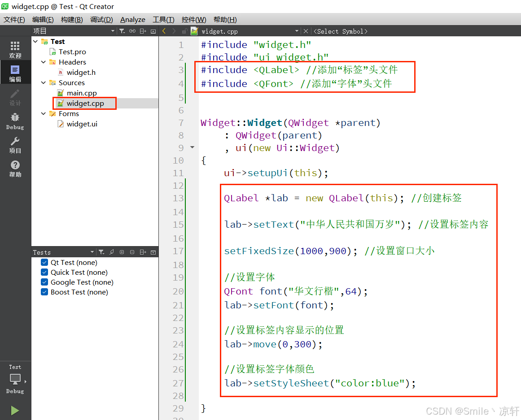The width and height of the screenshot is (521, 420).
Task: Close the widget.cpp document with the X
Action: [x=306, y=31]
